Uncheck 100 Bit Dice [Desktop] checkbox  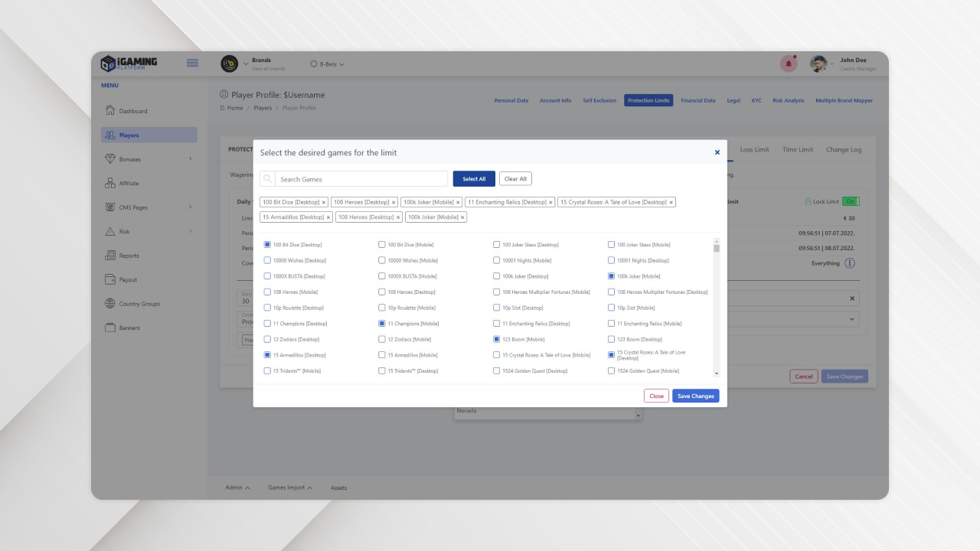[267, 245]
